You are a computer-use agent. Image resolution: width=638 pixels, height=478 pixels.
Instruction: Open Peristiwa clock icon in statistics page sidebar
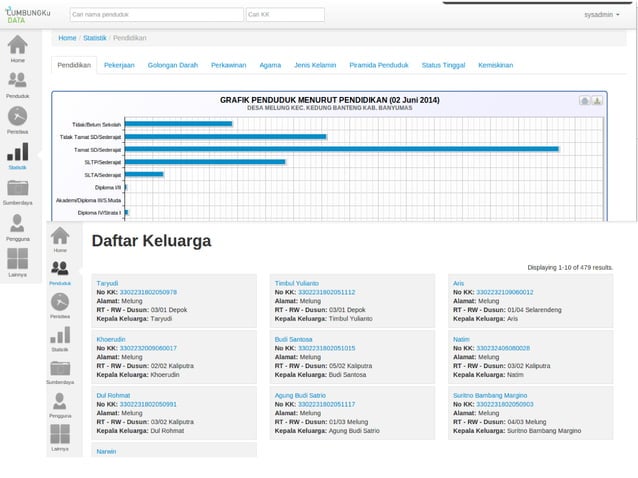[18, 118]
